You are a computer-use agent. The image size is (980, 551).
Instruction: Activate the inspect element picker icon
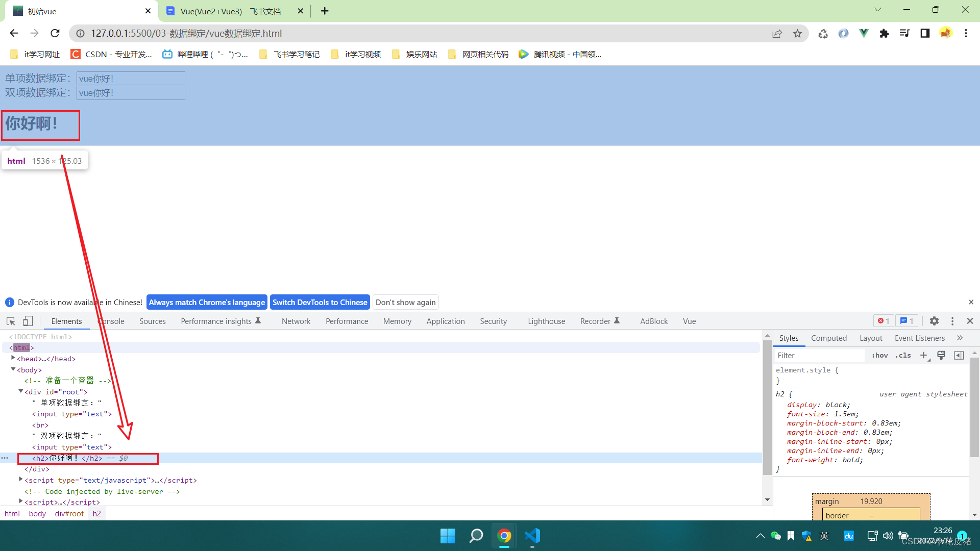pos(11,321)
